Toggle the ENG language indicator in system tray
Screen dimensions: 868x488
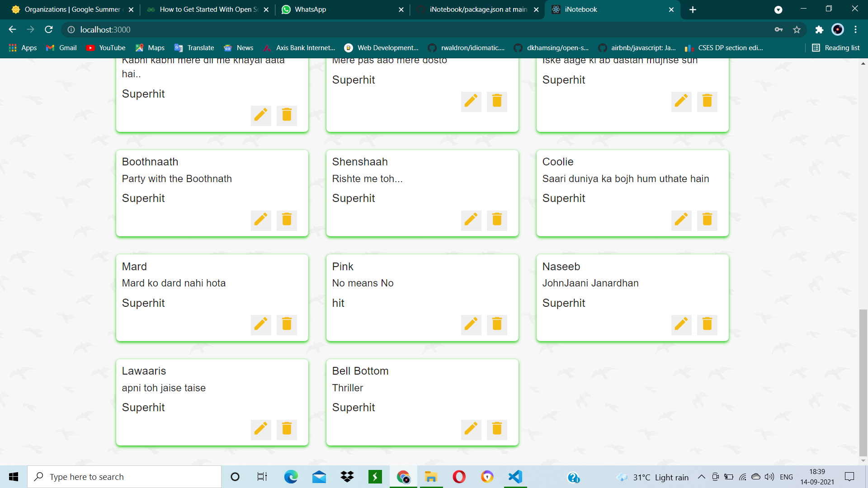click(787, 477)
